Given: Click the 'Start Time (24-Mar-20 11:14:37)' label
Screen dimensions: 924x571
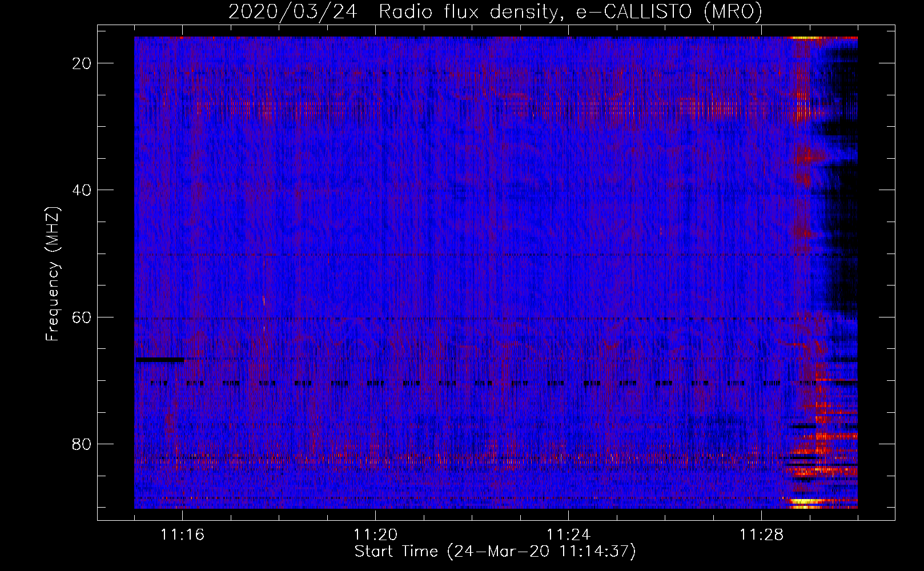Looking at the screenshot, I should (x=495, y=552).
